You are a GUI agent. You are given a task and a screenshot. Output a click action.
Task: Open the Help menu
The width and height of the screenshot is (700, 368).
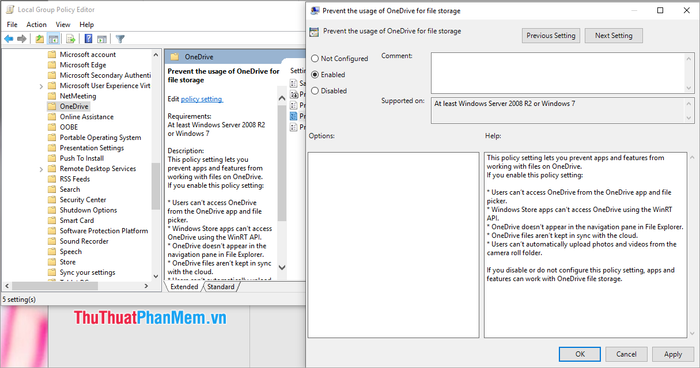point(87,25)
